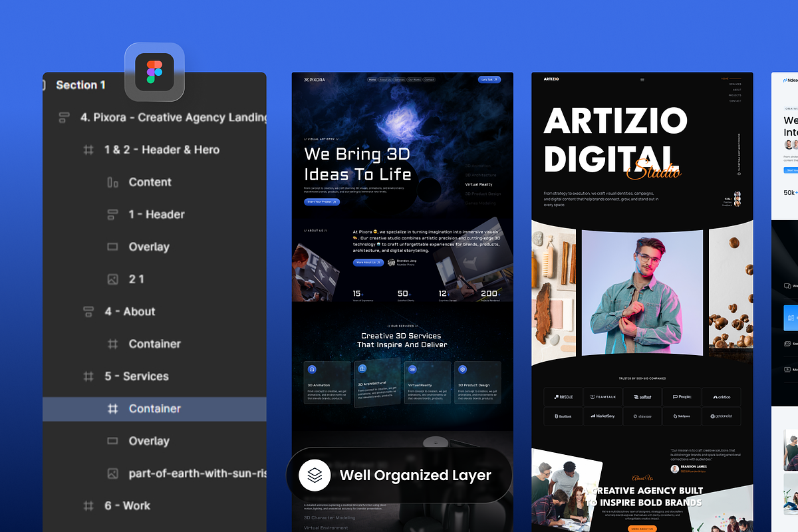Click the 'MarketSavy' company logo tile
This screenshot has height=532, width=798.
(602, 416)
